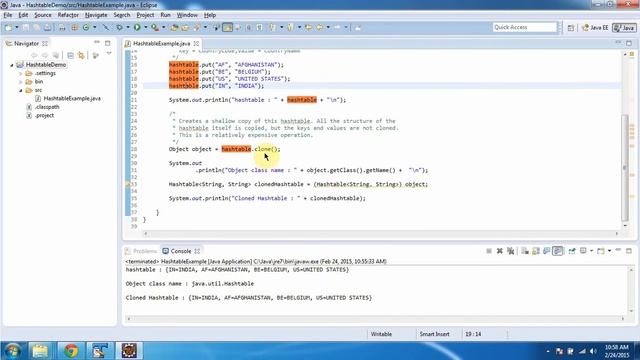Toggle console Scroll Lock
The height and width of the screenshot is (360, 640).
[536, 251]
